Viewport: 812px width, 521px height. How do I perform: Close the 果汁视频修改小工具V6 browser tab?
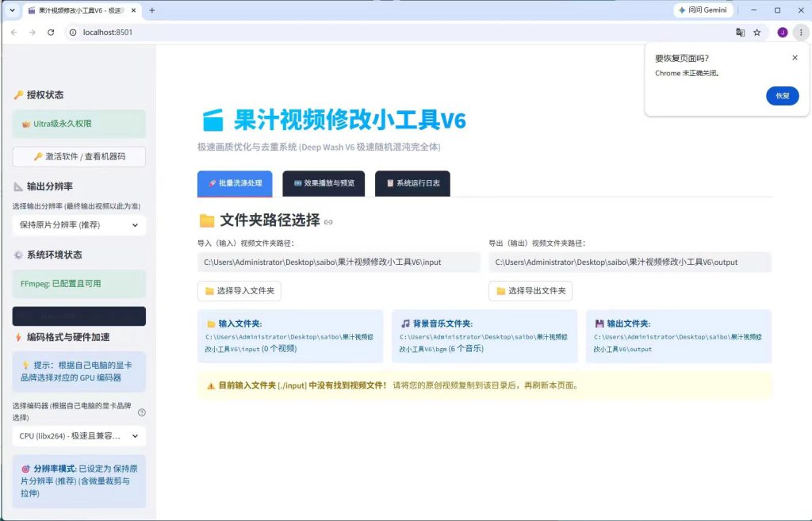click(133, 10)
